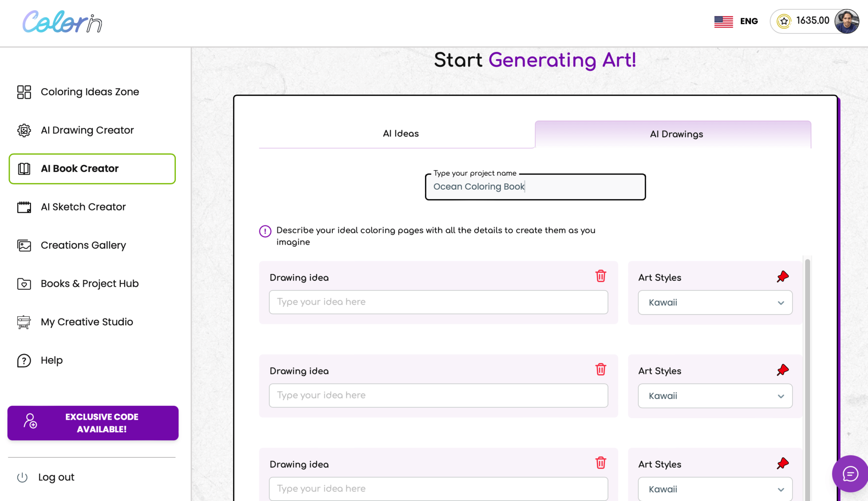Select the AI Drawings tab
The height and width of the screenshot is (501, 868).
676,134
